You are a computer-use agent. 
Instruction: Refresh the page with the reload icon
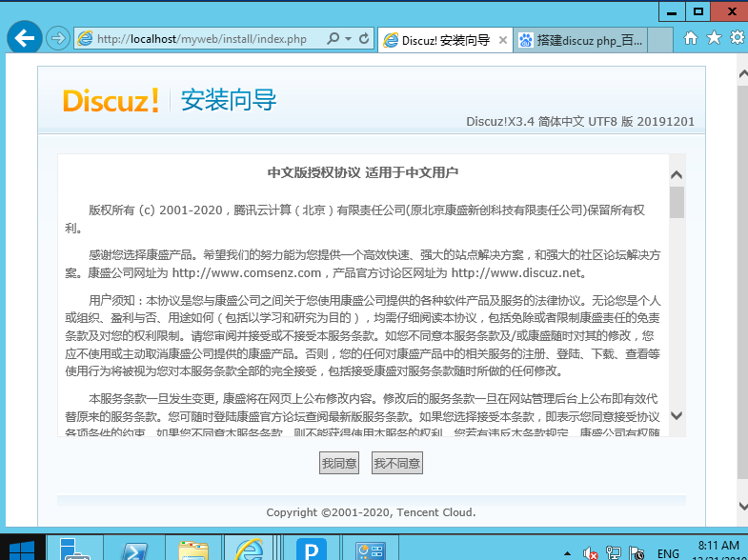point(364,39)
